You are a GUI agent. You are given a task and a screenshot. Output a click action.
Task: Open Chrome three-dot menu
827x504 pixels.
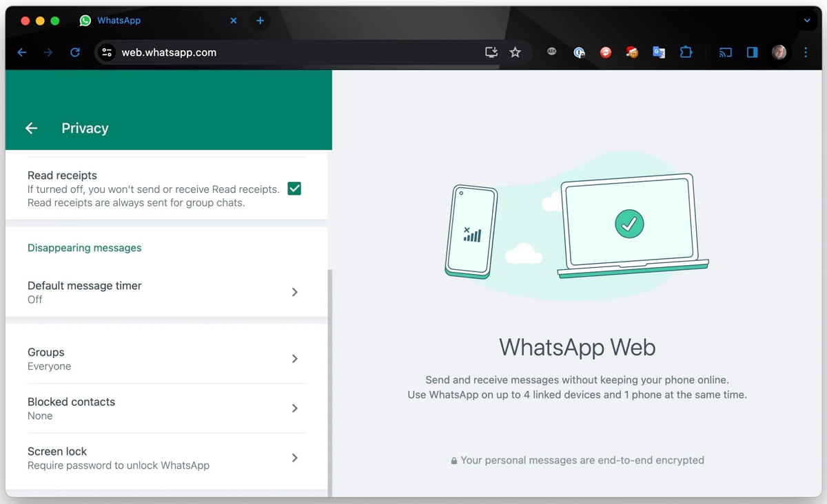[806, 52]
